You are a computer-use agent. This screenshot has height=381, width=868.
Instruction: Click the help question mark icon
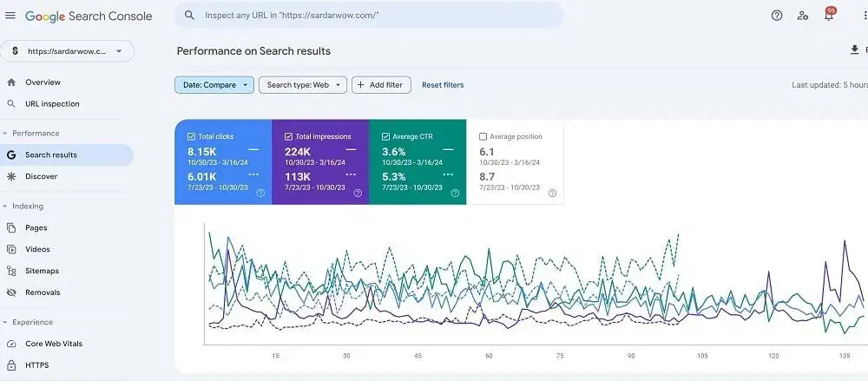coord(777,16)
